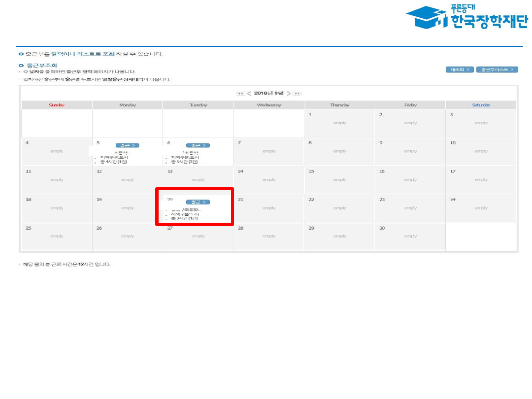Select the September 15 date cell
This screenshot has height=399, width=532.
339,180
